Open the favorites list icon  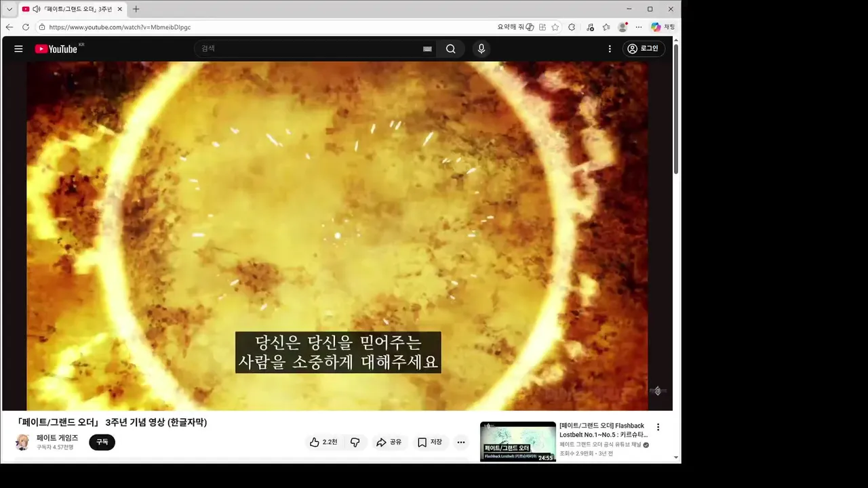tap(606, 27)
